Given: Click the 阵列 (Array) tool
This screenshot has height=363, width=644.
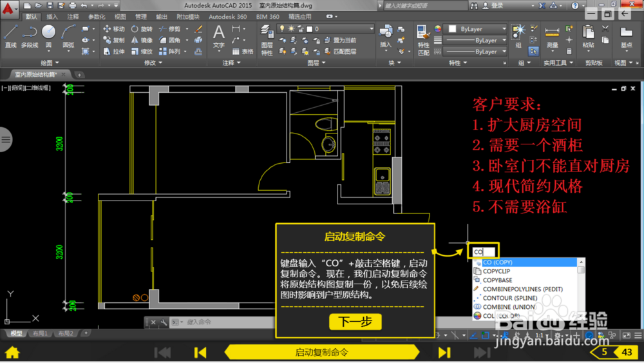Looking at the screenshot, I should (x=169, y=52).
